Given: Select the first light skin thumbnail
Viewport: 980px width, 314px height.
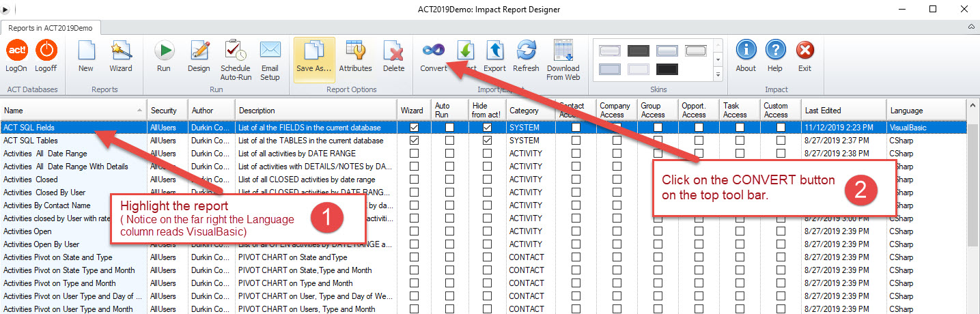Looking at the screenshot, I should (609, 51).
